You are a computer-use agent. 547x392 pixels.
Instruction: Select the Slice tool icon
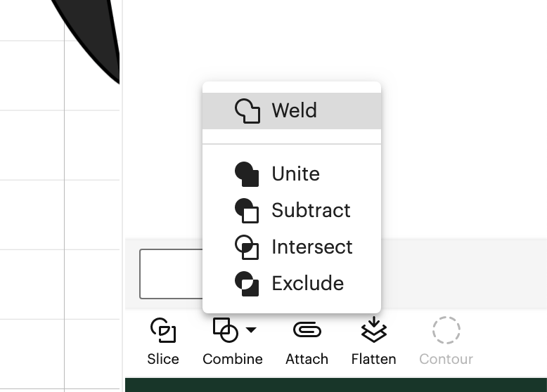click(163, 330)
